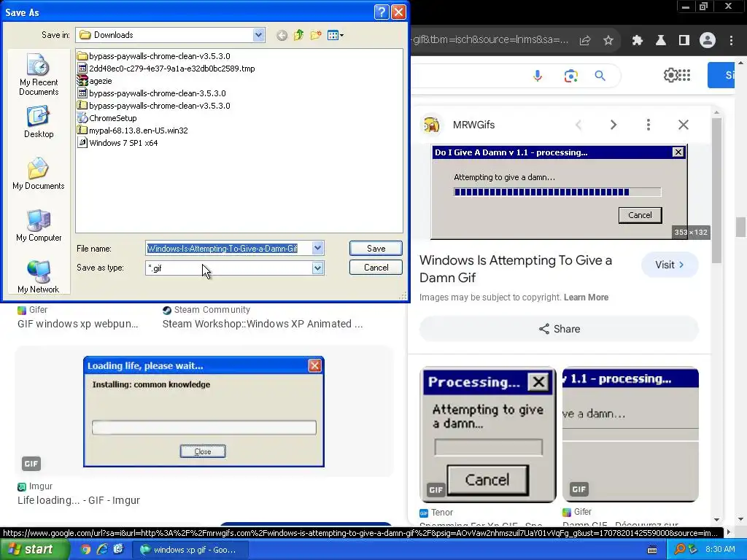Open the Learn More copyright link
The image size is (747, 560).
click(x=586, y=297)
